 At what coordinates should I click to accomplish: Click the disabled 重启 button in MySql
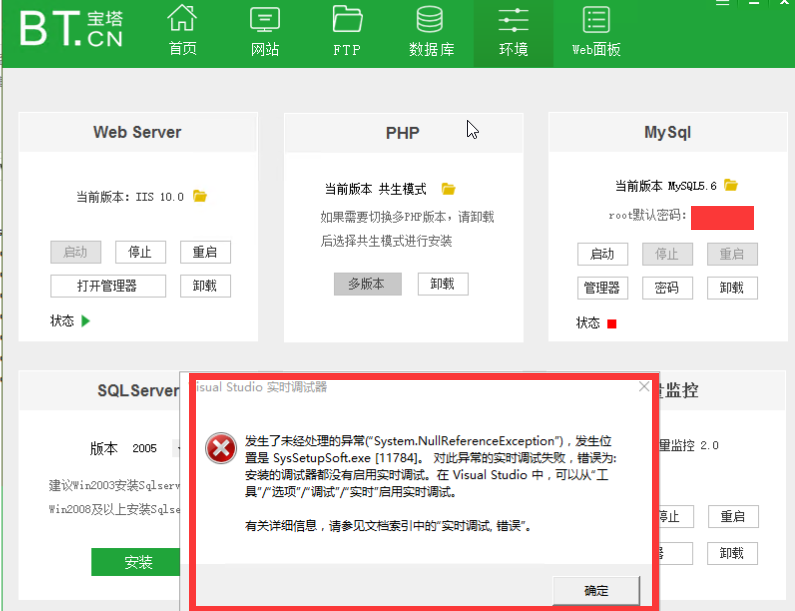pos(732,254)
